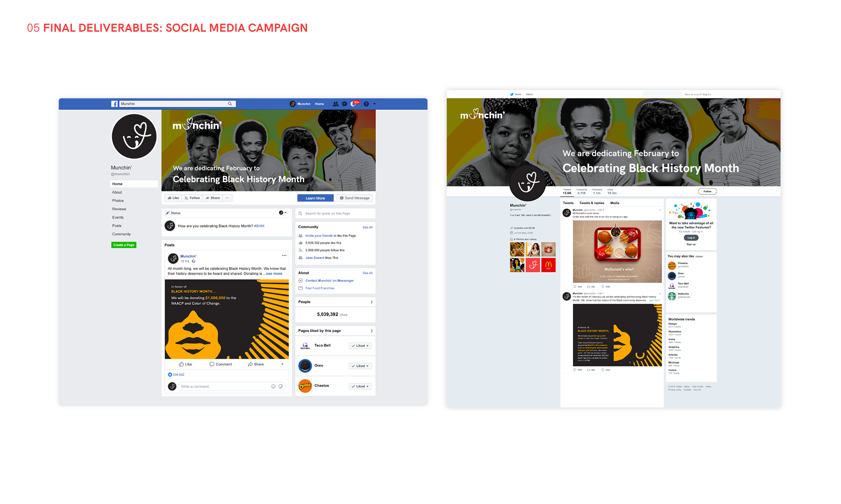
Task: Click the Facebook logo icon
Action: (x=114, y=104)
